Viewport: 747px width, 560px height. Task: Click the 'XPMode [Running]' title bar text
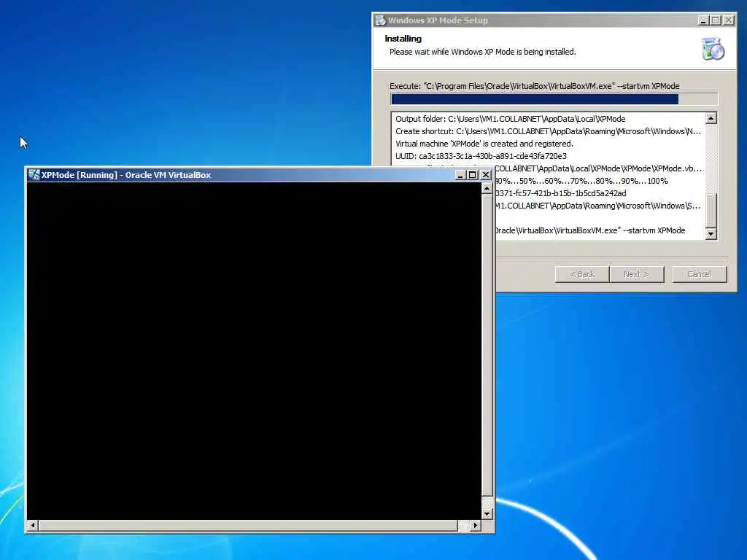coord(126,175)
